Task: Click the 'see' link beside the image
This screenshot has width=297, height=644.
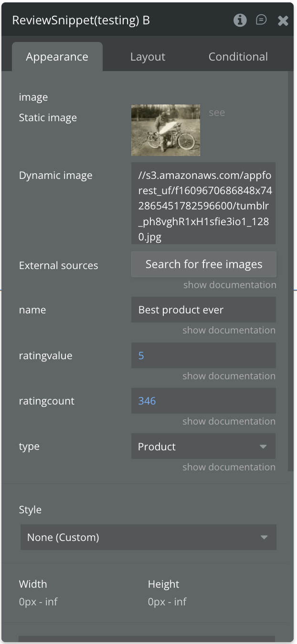Action: tap(217, 113)
